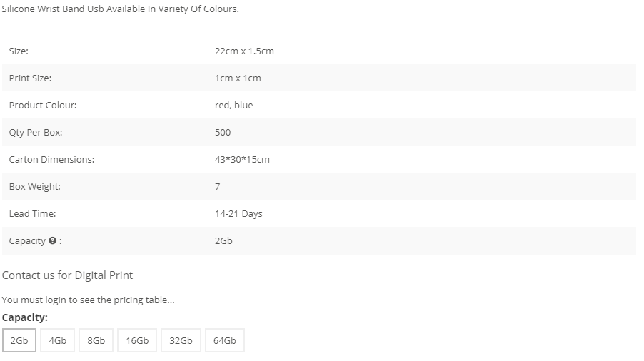644x361 pixels.
Task: Select the 16Gb capacity button
Action: (x=137, y=340)
